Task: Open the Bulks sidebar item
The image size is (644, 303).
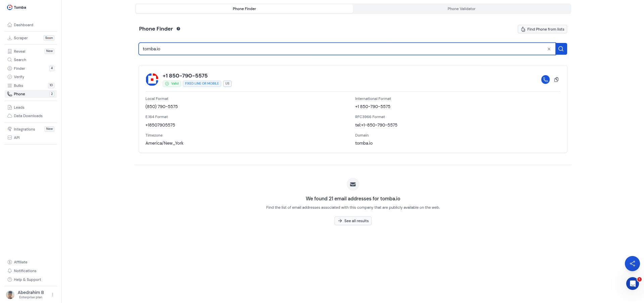Action: pos(18,86)
